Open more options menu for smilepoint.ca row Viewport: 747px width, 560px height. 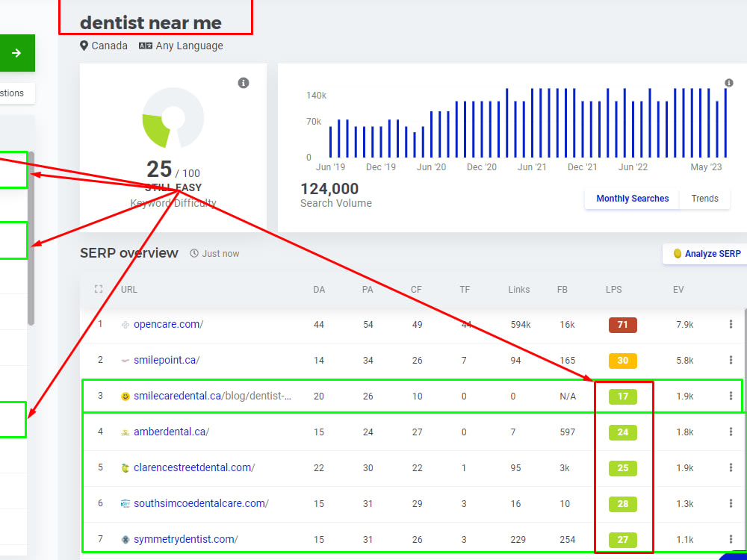pyautogui.click(x=731, y=360)
